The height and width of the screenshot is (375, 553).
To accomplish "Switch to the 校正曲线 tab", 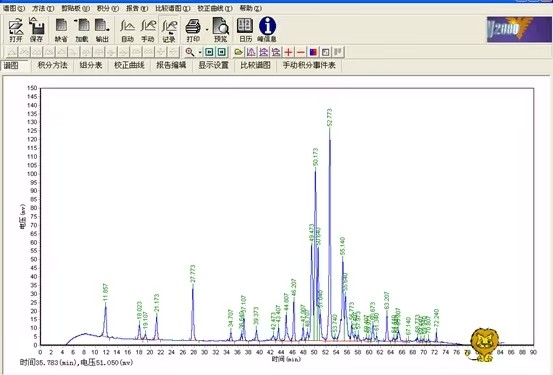I will pos(129,65).
